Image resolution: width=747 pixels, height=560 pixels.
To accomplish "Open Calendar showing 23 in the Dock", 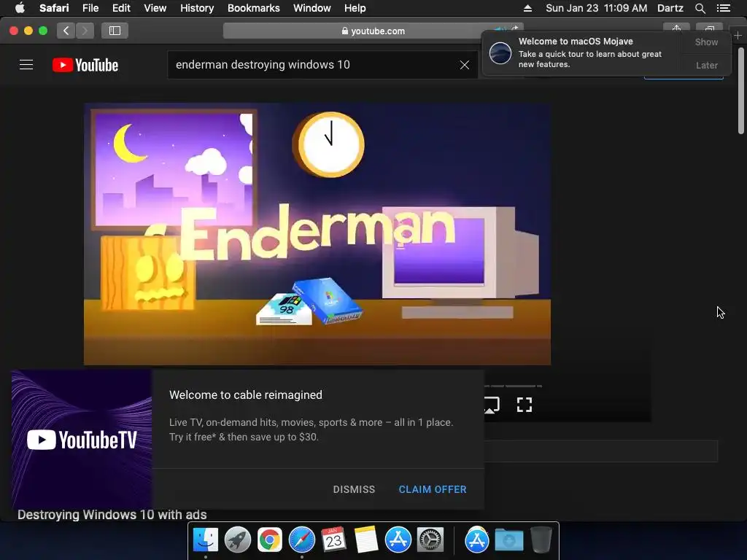I will 333,540.
